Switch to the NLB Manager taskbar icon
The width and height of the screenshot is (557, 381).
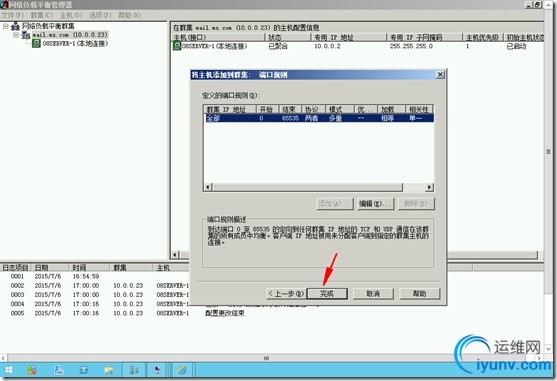click(157, 370)
